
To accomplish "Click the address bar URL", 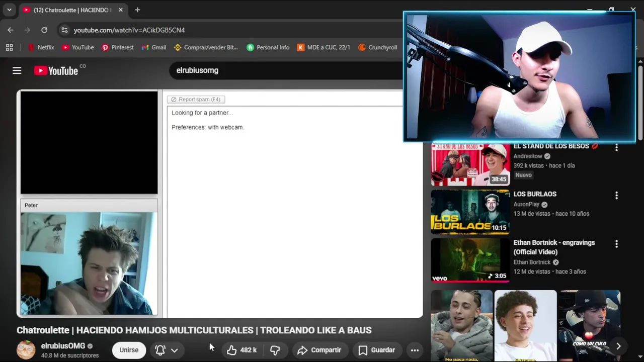I will [129, 30].
